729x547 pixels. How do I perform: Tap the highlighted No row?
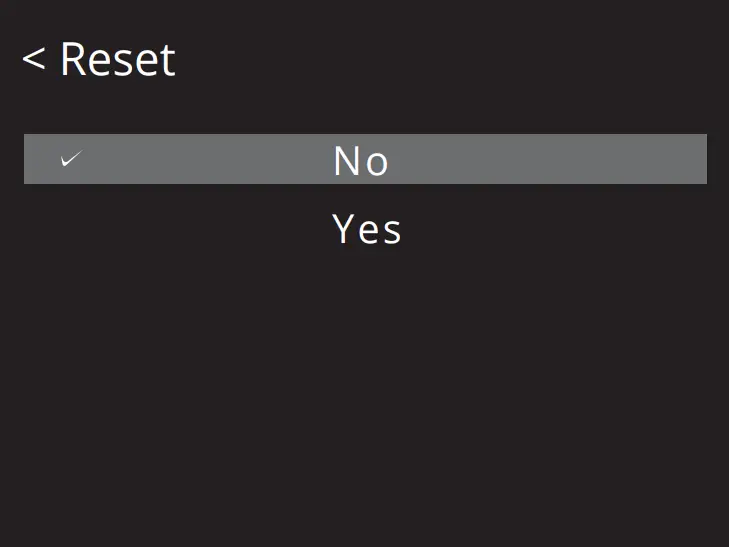tap(365, 159)
